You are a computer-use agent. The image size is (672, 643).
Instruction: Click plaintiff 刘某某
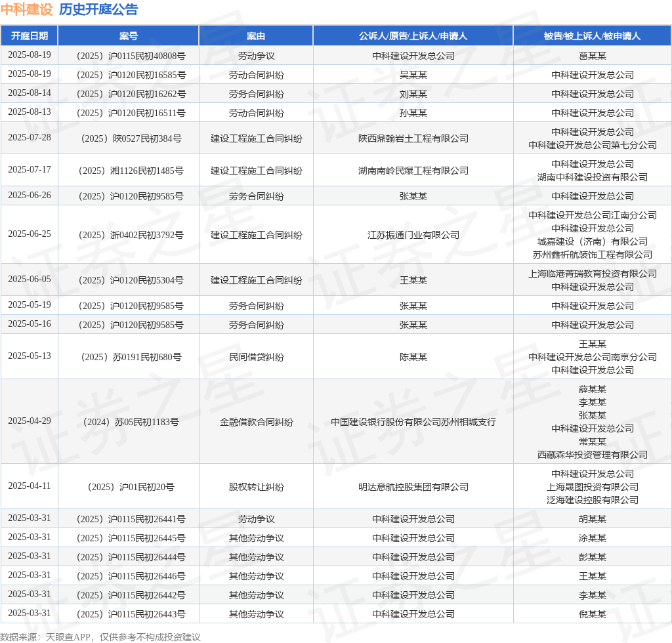point(413,94)
